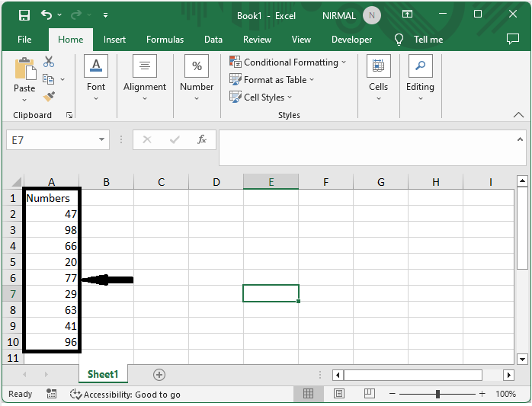Select the cell containing 96
532x406 pixels.
52,342
